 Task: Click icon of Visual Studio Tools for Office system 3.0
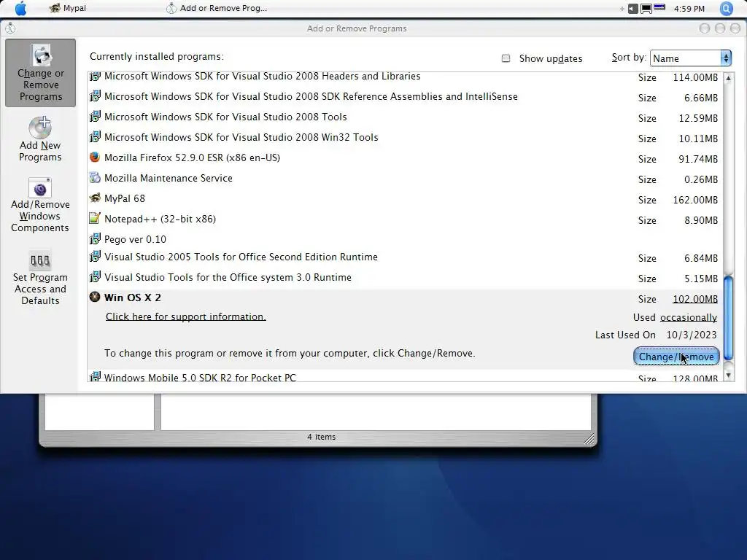coord(95,276)
